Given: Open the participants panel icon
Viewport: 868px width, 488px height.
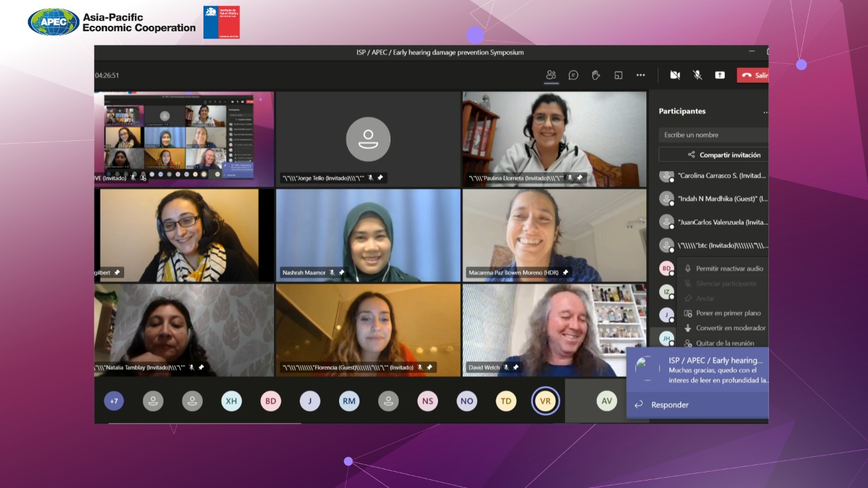Looking at the screenshot, I should point(551,75).
